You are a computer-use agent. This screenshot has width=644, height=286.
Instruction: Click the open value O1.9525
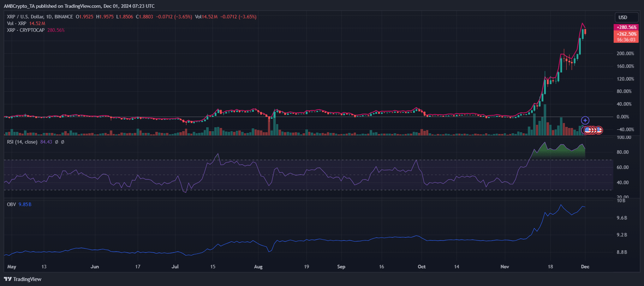click(x=85, y=17)
